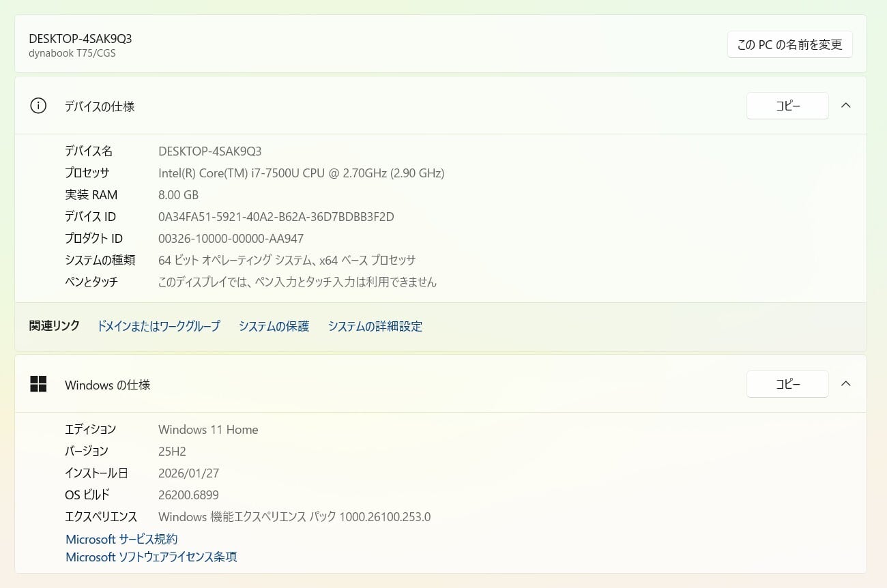The width and height of the screenshot is (887, 588).
Task: Click the エクスペリエンス label
Action: click(101, 516)
